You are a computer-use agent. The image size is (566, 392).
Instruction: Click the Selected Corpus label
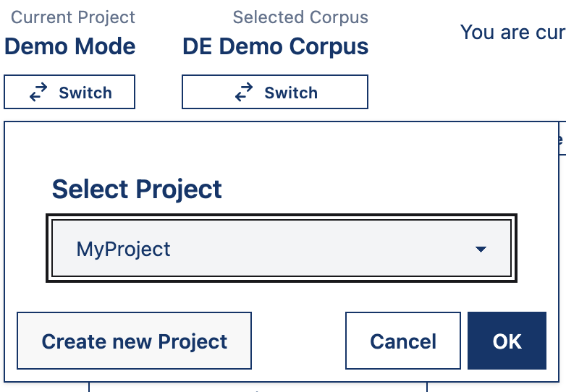click(x=300, y=17)
